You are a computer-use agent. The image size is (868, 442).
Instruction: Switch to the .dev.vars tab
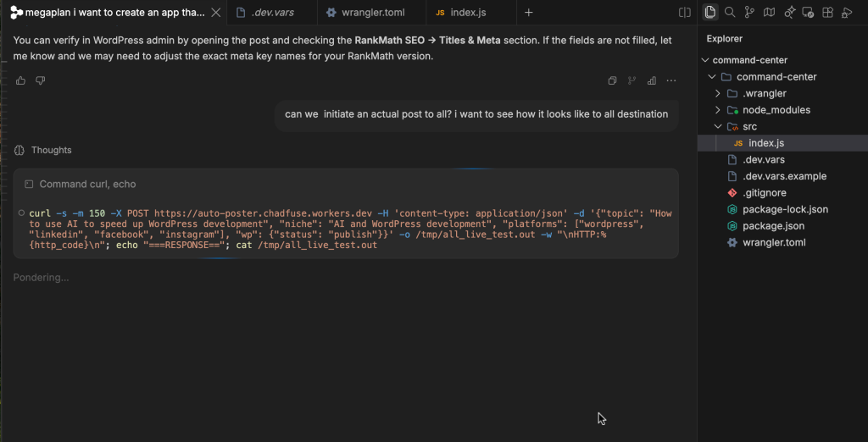(x=272, y=12)
